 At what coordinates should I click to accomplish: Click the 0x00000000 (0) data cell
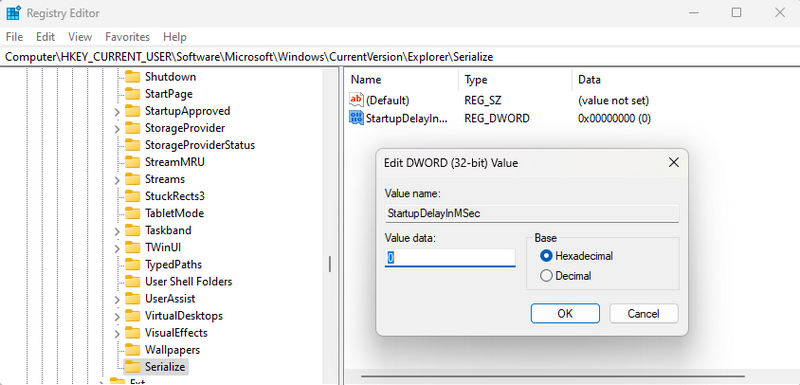pos(614,118)
